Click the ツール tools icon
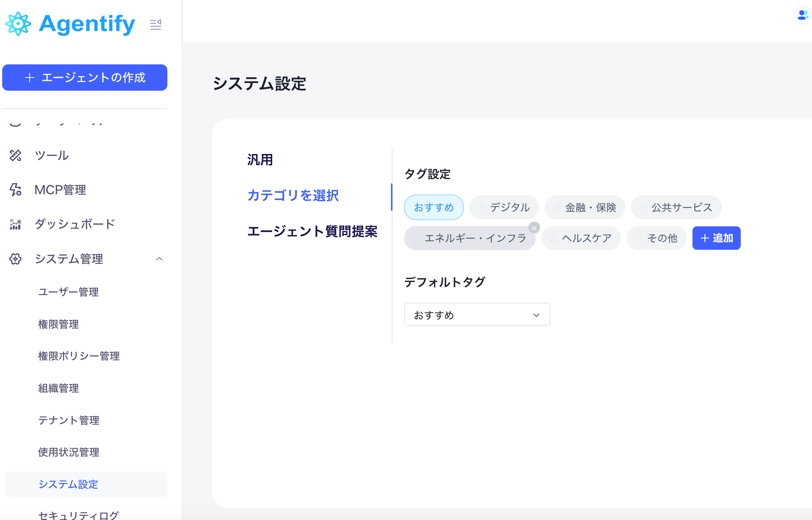Screen dimensions: 812x520 [15, 155]
